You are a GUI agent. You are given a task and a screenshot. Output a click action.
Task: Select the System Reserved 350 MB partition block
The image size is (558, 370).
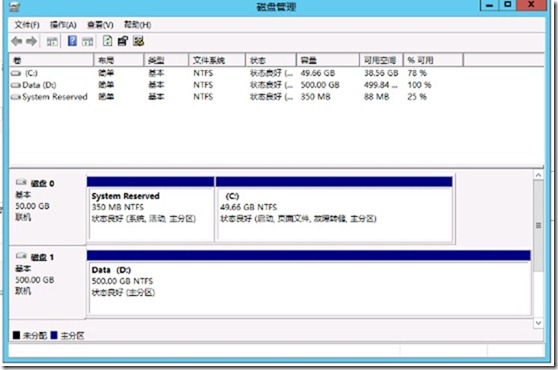[x=151, y=210]
